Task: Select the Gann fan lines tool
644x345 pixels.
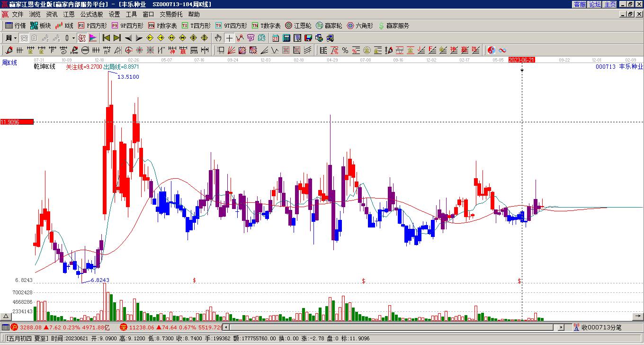Action: point(232,50)
